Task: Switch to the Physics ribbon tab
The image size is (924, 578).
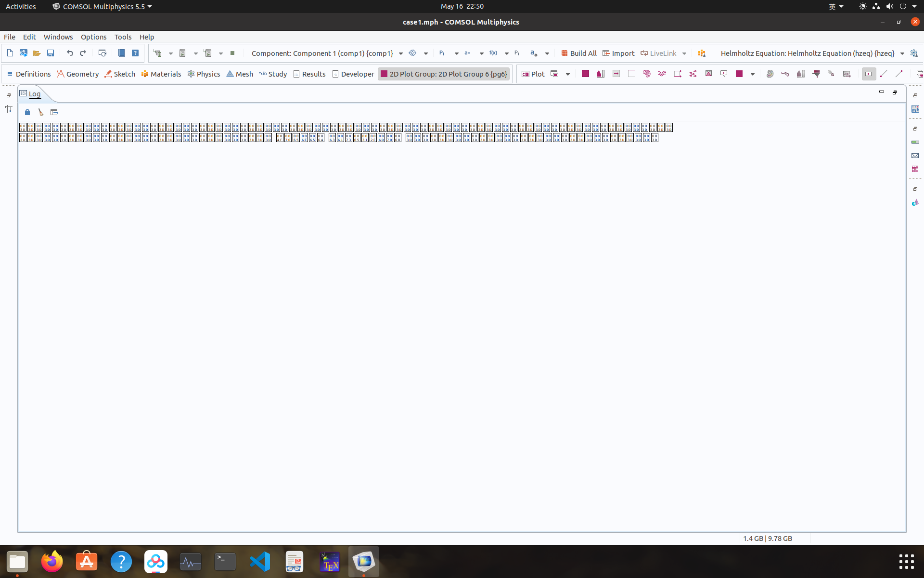Action: (204, 74)
